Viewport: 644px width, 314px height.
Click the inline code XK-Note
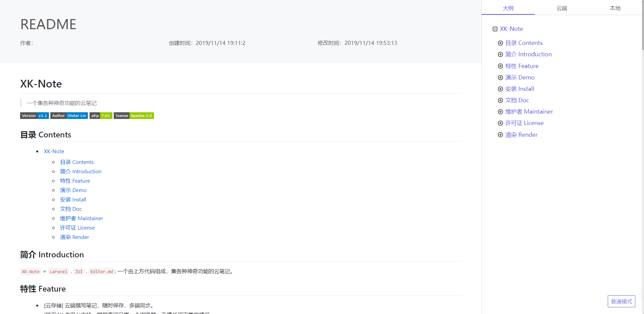coord(31,271)
